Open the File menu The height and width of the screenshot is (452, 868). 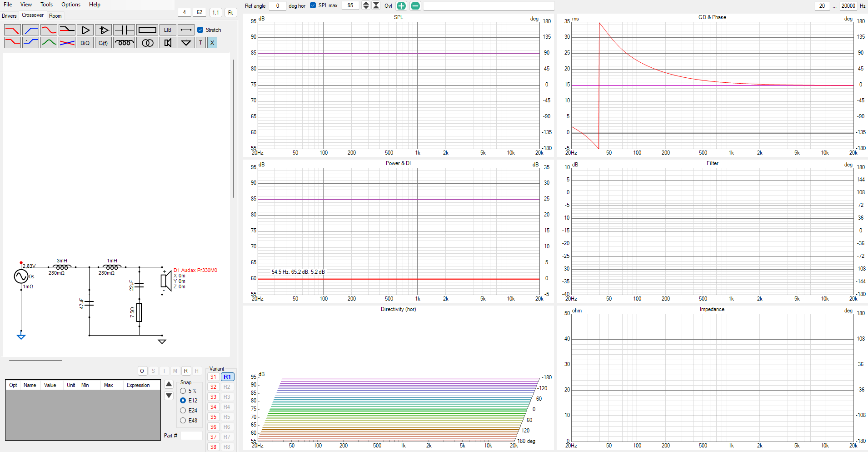click(8, 5)
